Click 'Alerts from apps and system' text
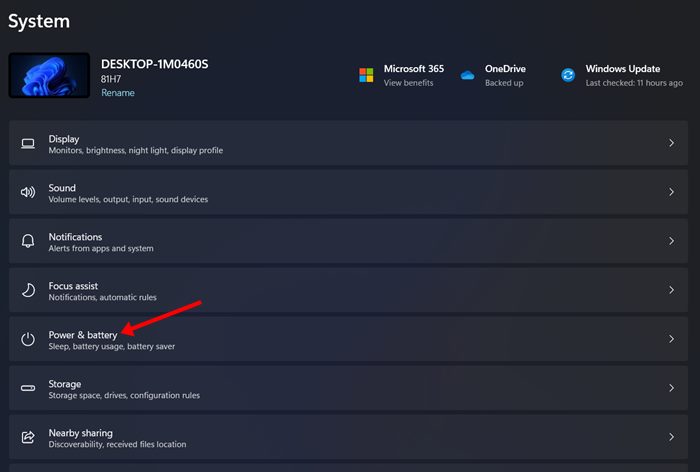 coord(101,248)
